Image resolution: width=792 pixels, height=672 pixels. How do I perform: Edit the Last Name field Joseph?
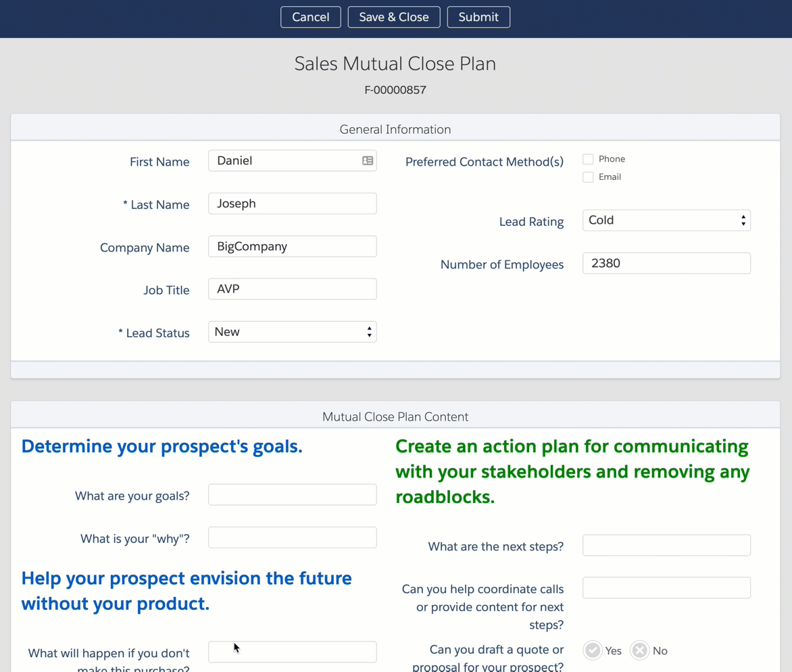293,203
